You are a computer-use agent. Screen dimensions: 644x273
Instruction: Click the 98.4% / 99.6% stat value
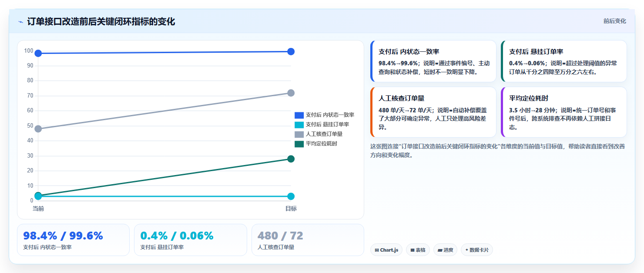[x=63, y=236]
